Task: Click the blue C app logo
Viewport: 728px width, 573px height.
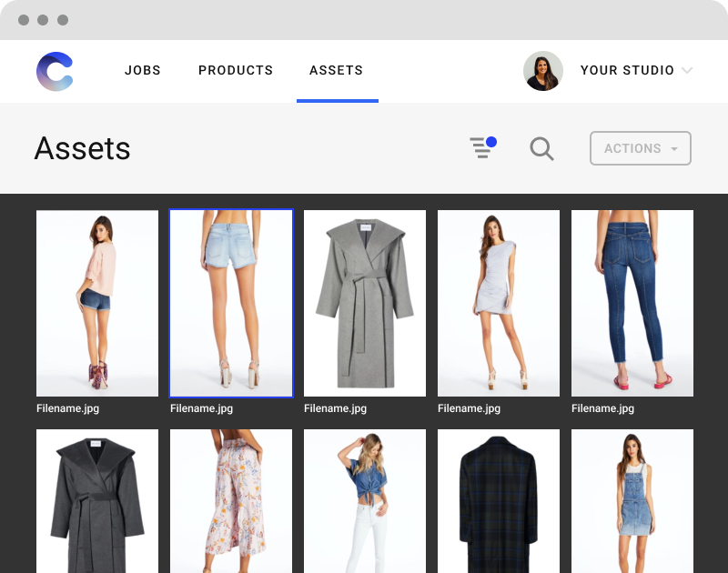Action: tap(55, 71)
